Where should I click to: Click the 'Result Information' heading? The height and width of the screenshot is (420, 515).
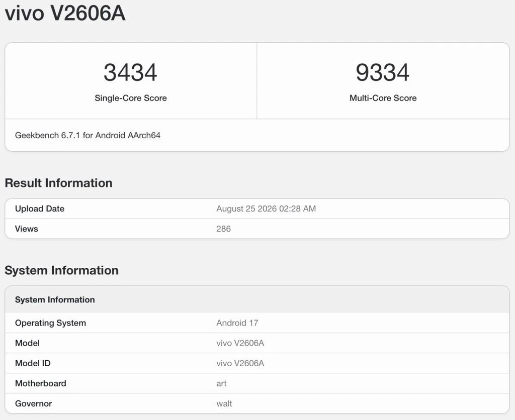click(x=58, y=183)
